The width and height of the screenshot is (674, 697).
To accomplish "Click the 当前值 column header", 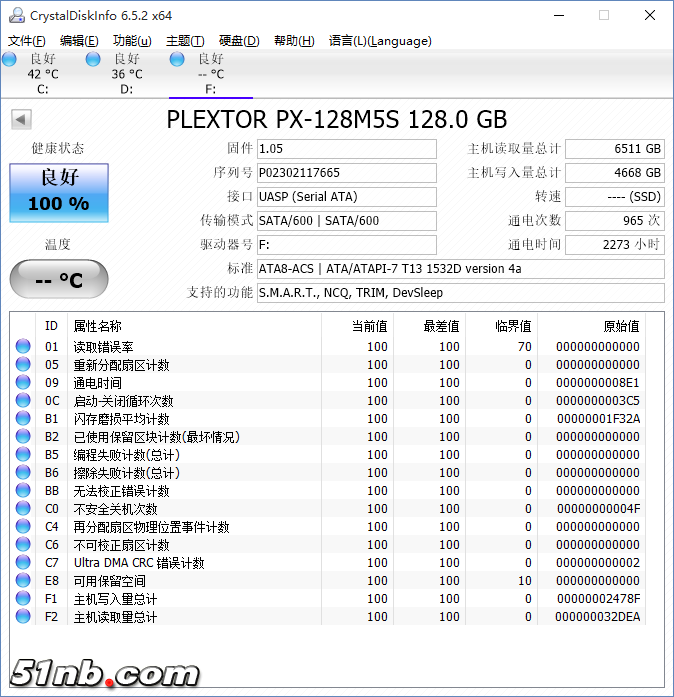I will tap(369, 326).
